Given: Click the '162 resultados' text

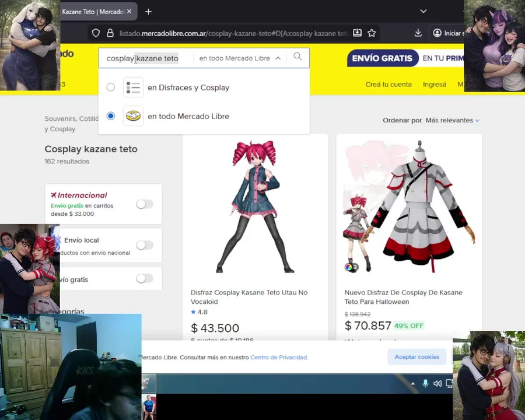Looking at the screenshot, I should [67, 162].
